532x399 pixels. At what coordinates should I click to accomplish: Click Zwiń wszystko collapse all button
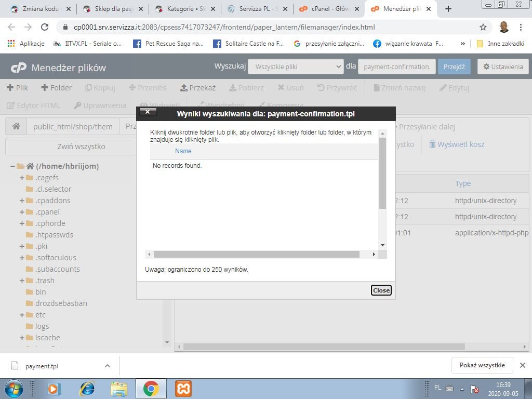[81, 147]
